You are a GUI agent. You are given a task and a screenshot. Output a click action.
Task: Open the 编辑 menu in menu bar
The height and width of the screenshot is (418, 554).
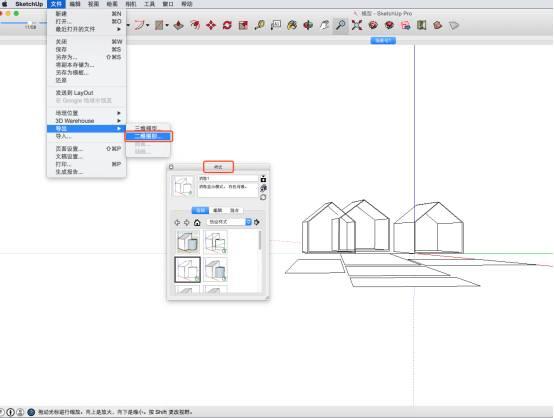coord(75,4)
